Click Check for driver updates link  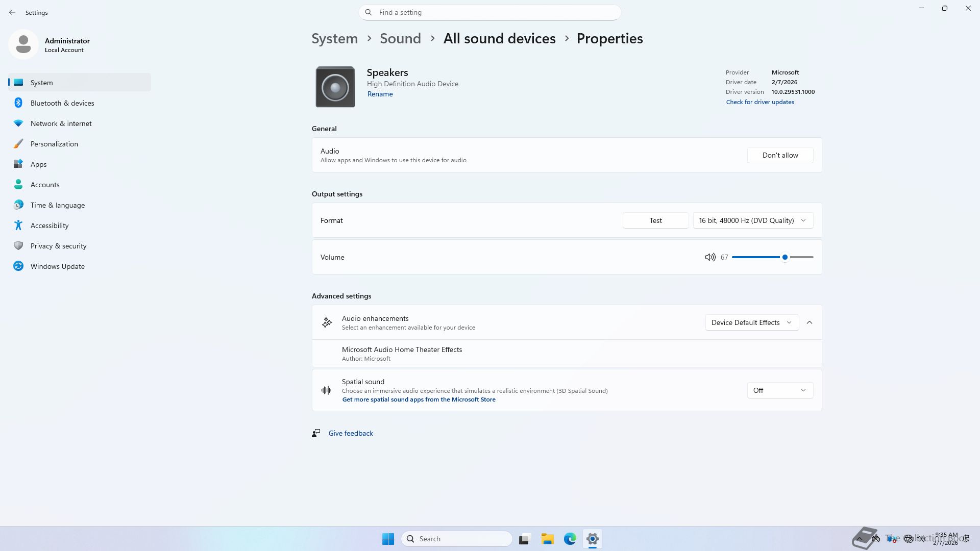pos(759,102)
